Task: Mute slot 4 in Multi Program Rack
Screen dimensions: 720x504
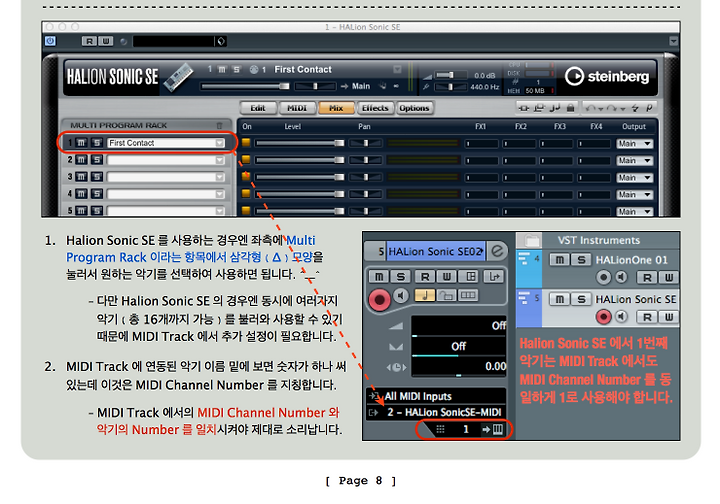Action: pos(81,194)
